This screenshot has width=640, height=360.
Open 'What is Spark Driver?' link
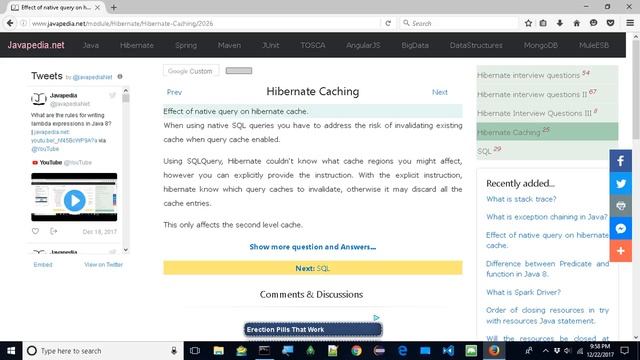pos(523,292)
